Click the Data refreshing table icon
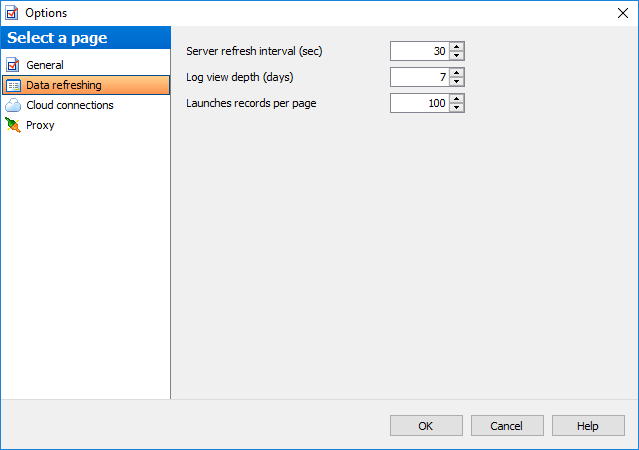Screen dimensions: 639x450 (x=14, y=85)
